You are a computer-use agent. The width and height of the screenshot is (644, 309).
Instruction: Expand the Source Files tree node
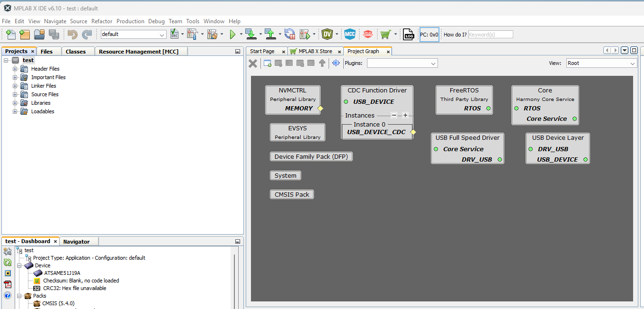tap(15, 94)
